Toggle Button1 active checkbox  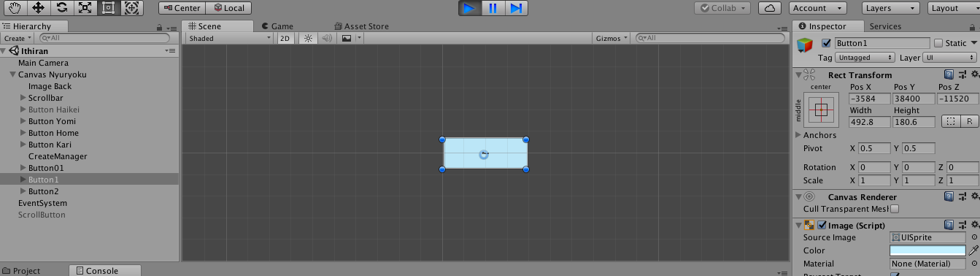point(826,43)
